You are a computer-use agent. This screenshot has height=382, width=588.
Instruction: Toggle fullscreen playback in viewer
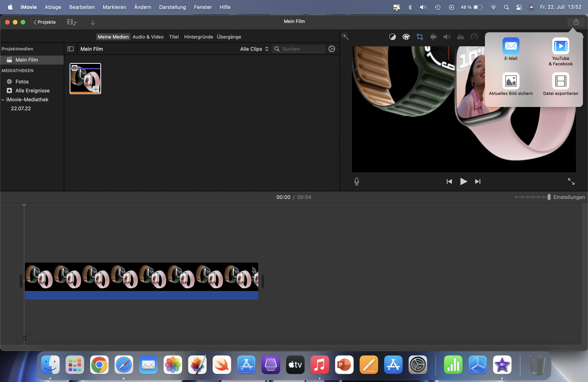(571, 181)
